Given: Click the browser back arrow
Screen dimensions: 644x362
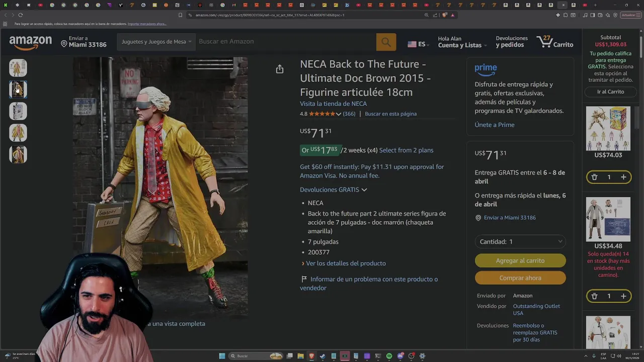Looking at the screenshot, I should pyautogui.click(x=6, y=15).
